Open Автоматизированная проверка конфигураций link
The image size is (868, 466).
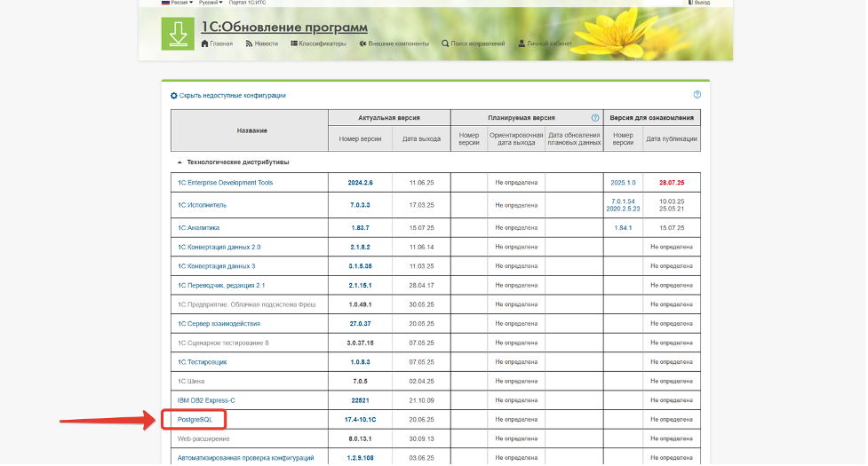click(245, 458)
